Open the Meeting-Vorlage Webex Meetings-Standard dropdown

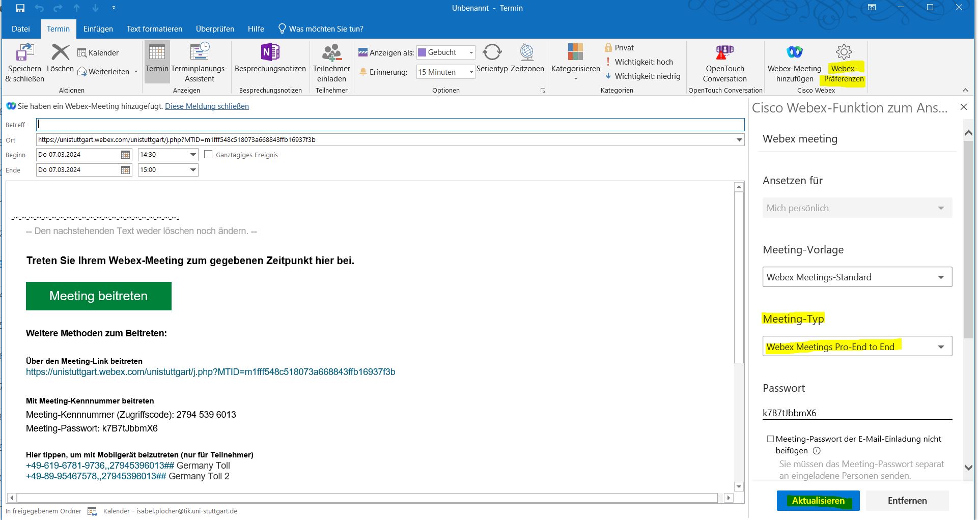(x=857, y=277)
